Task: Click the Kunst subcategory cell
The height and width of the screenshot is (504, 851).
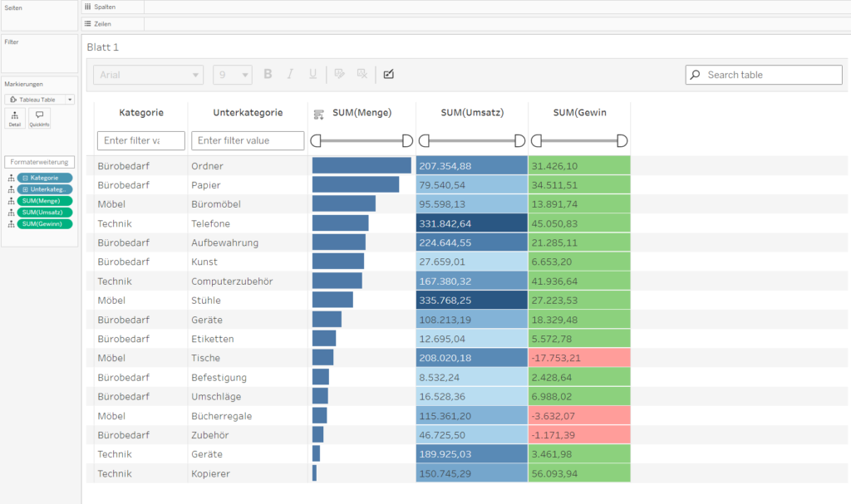Action: [x=248, y=262]
